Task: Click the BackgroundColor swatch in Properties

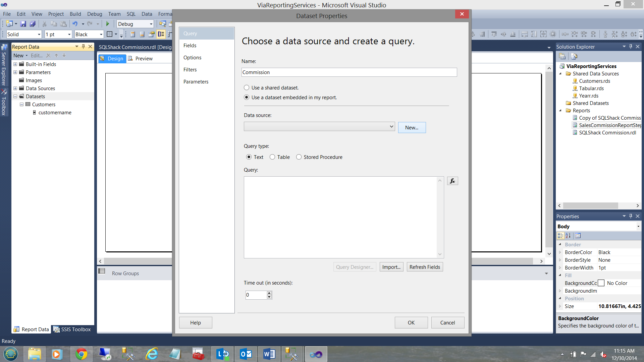Action: coord(601,283)
